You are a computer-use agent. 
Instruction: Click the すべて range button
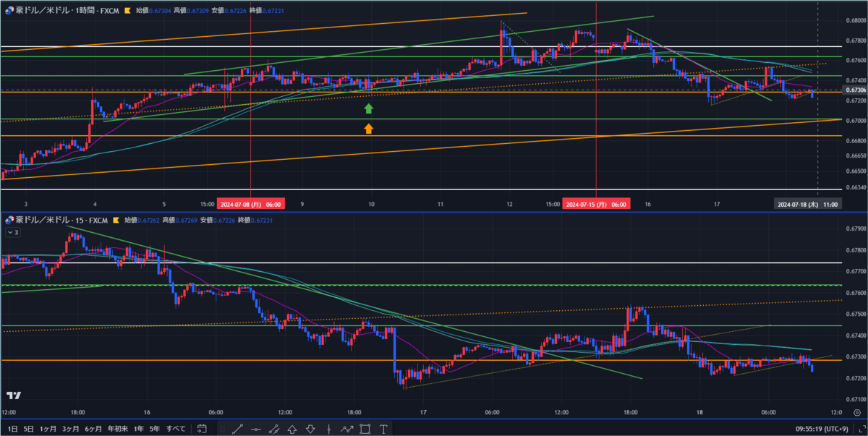tap(174, 428)
